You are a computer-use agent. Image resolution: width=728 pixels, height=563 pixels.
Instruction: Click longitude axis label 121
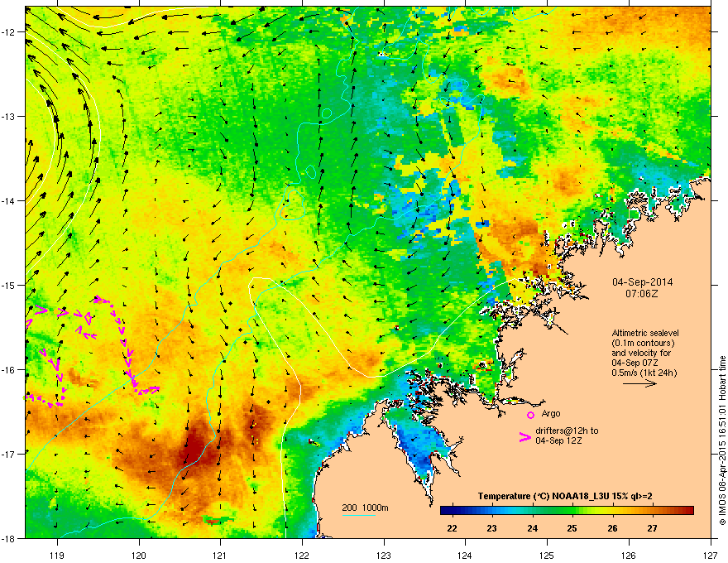pyautogui.click(x=220, y=555)
